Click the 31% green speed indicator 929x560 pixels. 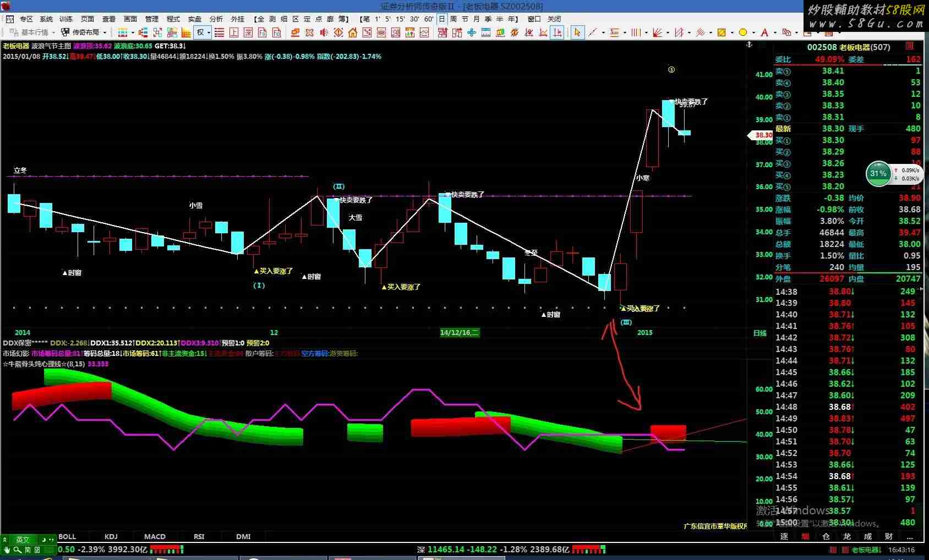pyautogui.click(x=878, y=173)
